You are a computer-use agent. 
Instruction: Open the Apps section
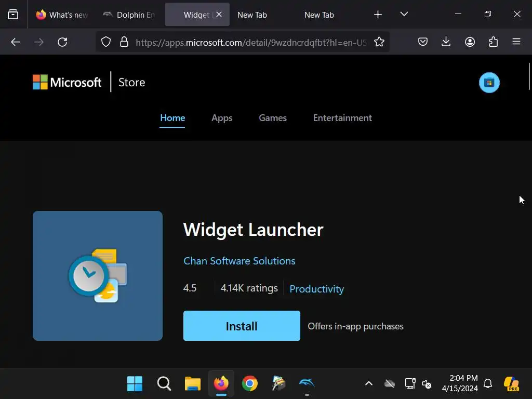[222, 118]
